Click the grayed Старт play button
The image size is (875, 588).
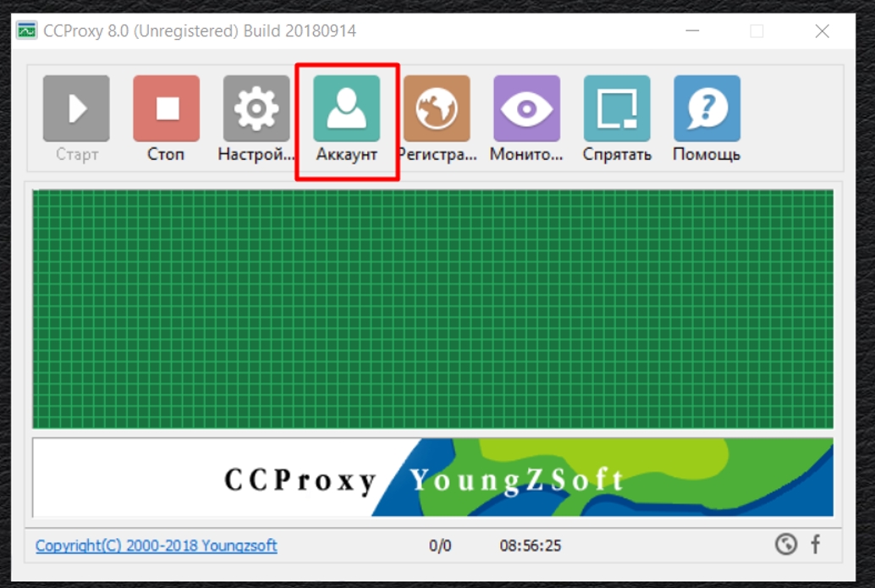(x=76, y=108)
